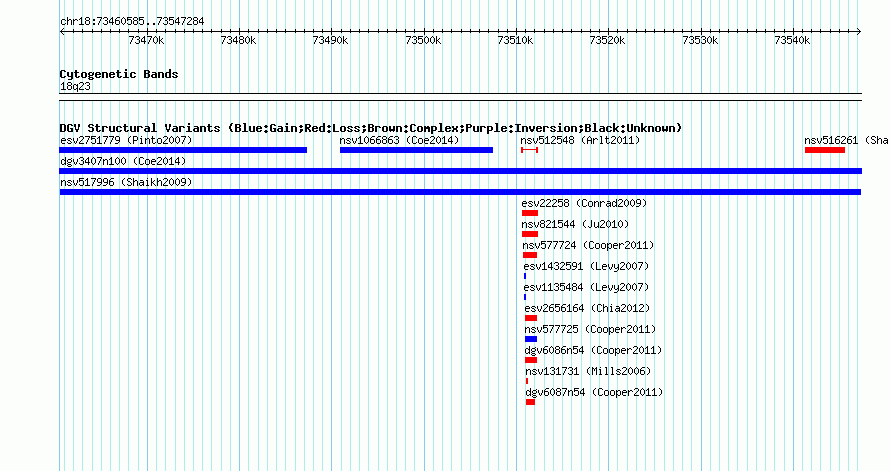
Task: Select the red dgv6086n54 loss bar
Action: point(531,360)
